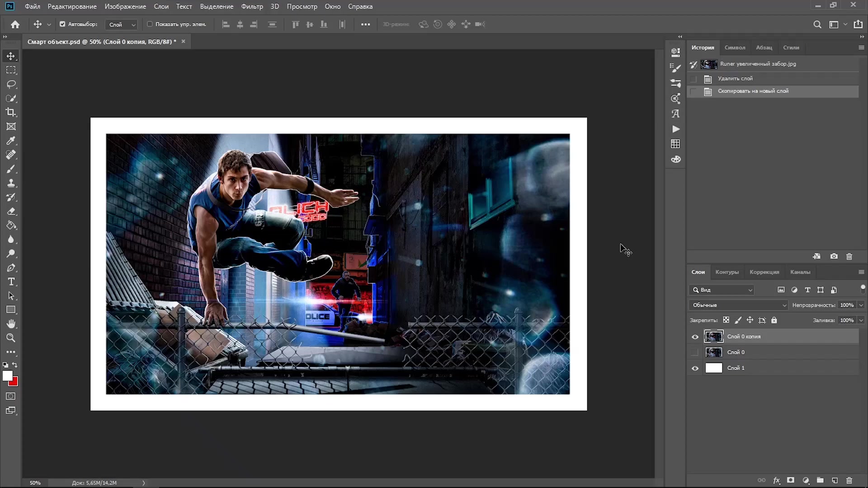
Task: Select the Pen tool
Action: click(11, 267)
